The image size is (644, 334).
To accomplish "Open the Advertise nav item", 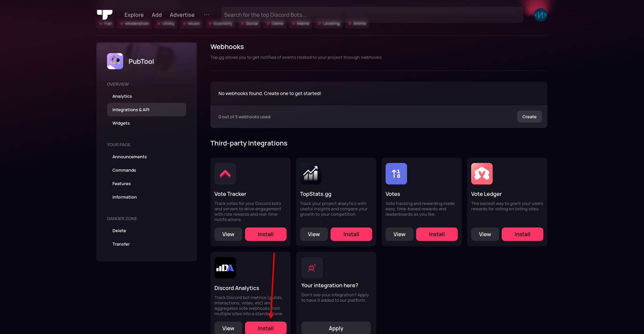I will pyautogui.click(x=182, y=15).
